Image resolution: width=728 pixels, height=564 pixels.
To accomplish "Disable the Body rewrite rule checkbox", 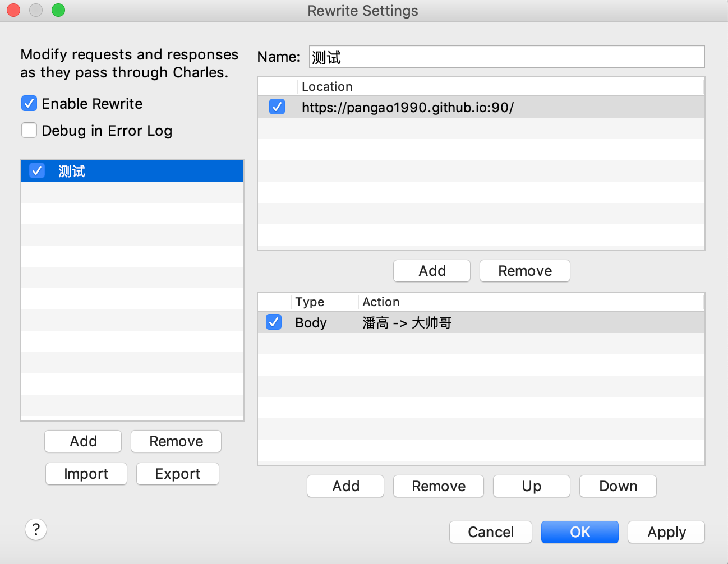I will (x=274, y=322).
